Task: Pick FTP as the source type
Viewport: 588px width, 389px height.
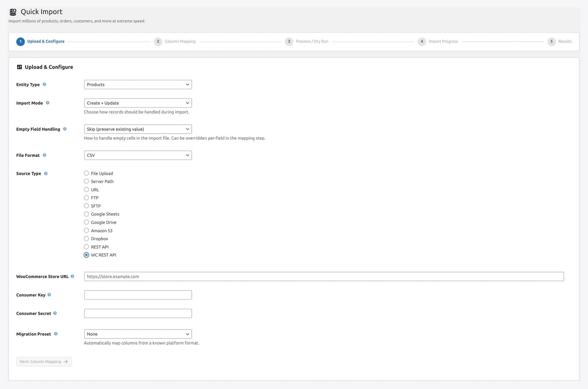Action: [86, 198]
